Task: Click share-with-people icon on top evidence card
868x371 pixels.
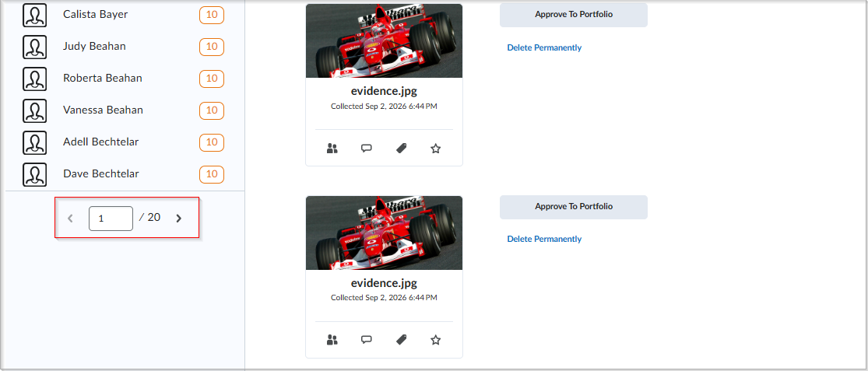Action: coord(332,149)
